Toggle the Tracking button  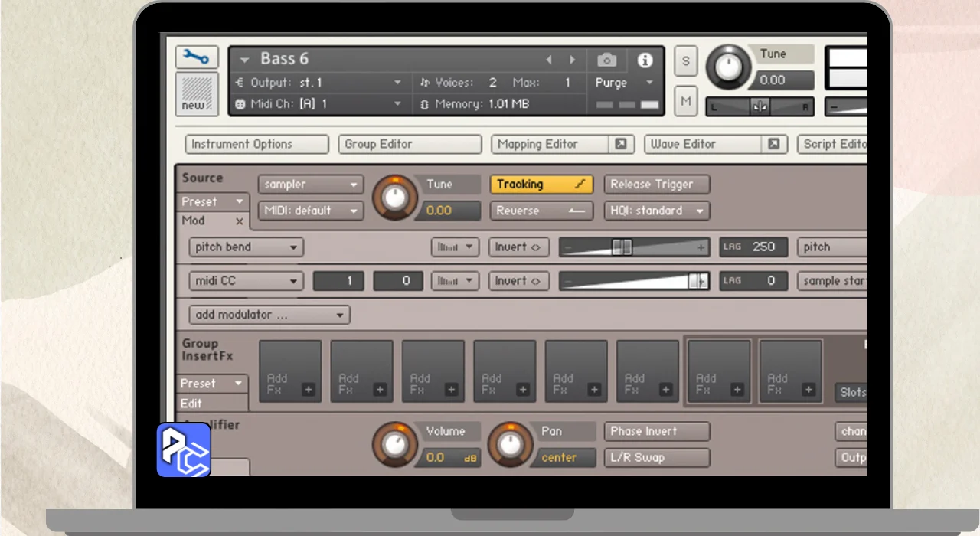(541, 185)
